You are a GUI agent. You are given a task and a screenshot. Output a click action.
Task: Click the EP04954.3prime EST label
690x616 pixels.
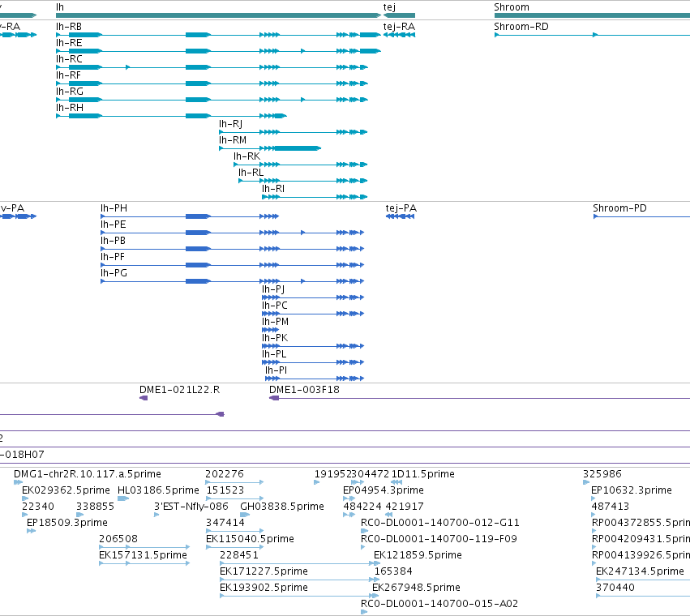[383, 490]
